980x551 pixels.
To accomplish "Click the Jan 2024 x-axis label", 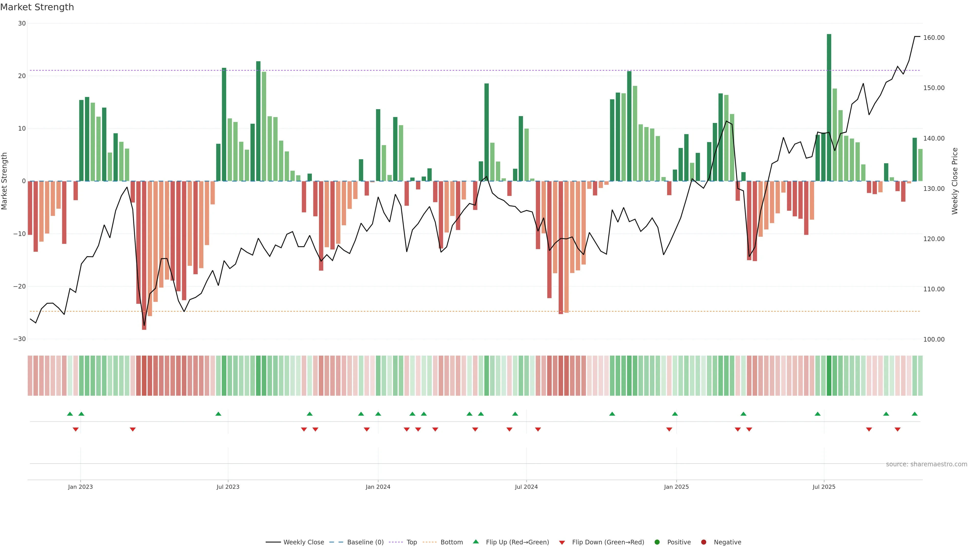I will [378, 487].
